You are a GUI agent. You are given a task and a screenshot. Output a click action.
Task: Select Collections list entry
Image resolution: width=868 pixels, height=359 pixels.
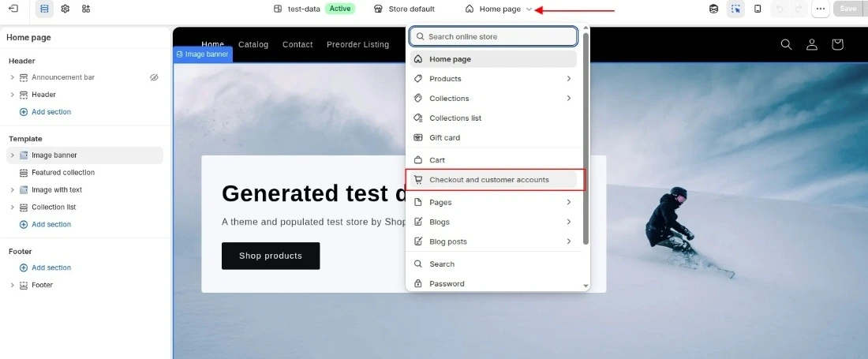[493, 118]
